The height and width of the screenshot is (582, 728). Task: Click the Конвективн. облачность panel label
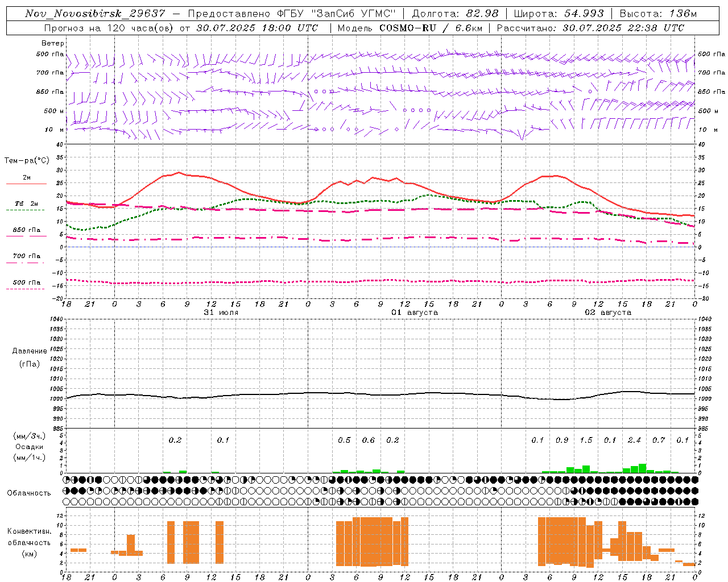pyautogui.click(x=30, y=542)
